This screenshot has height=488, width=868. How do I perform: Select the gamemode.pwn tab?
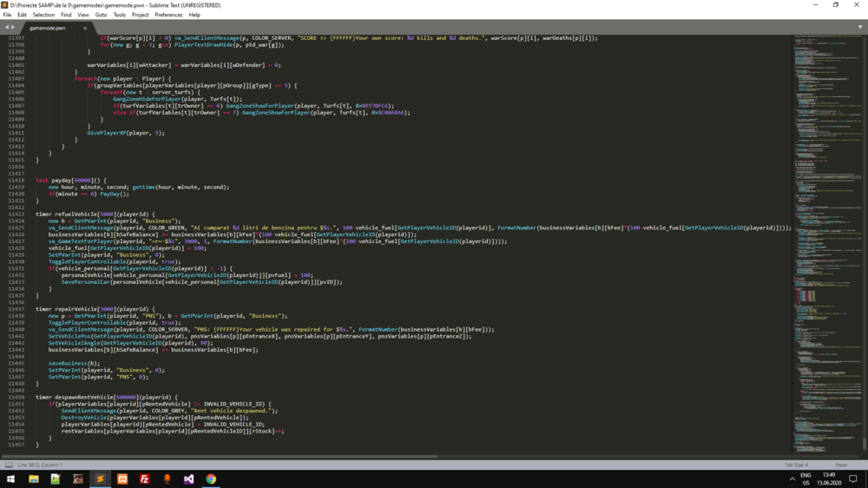tap(47, 28)
